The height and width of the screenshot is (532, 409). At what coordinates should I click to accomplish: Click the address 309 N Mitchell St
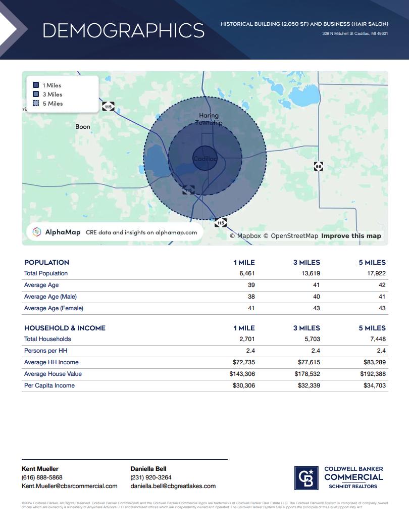[355, 33]
